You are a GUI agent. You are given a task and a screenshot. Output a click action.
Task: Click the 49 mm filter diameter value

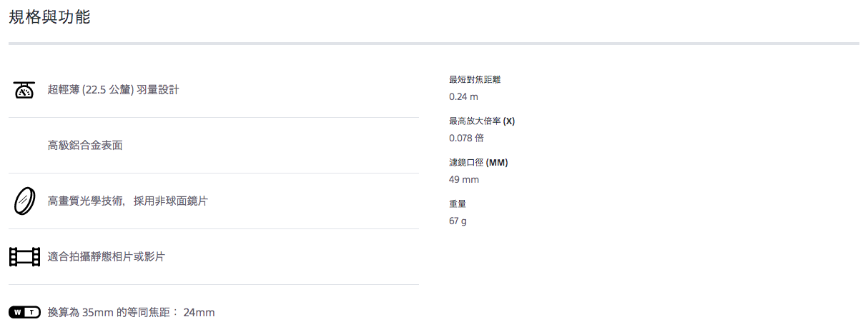(x=464, y=179)
